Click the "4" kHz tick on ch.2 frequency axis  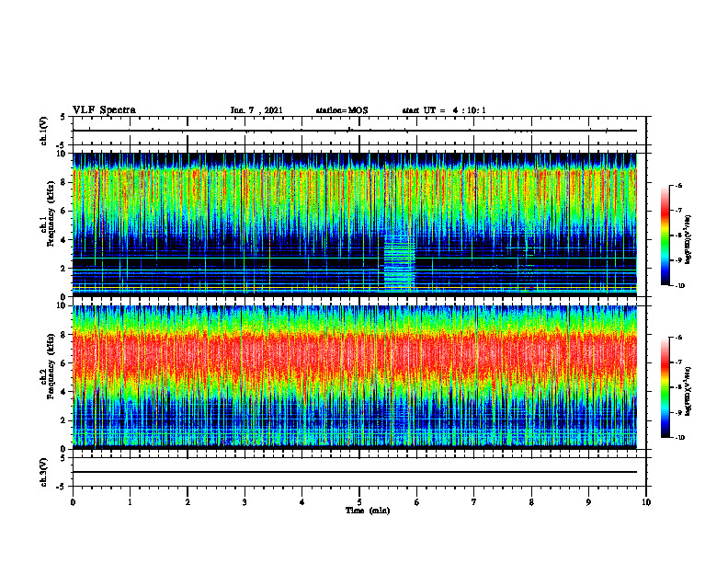64,392
